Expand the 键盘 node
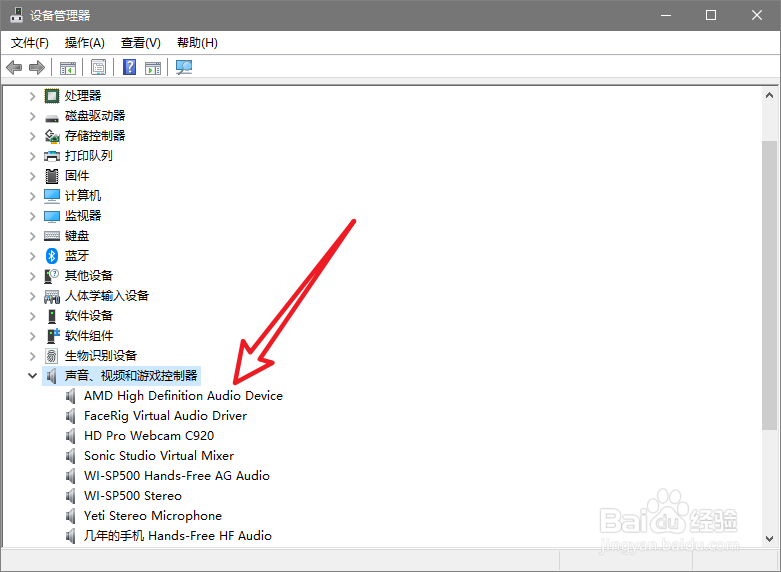This screenshot has width=781, height=572. [32, 236]
